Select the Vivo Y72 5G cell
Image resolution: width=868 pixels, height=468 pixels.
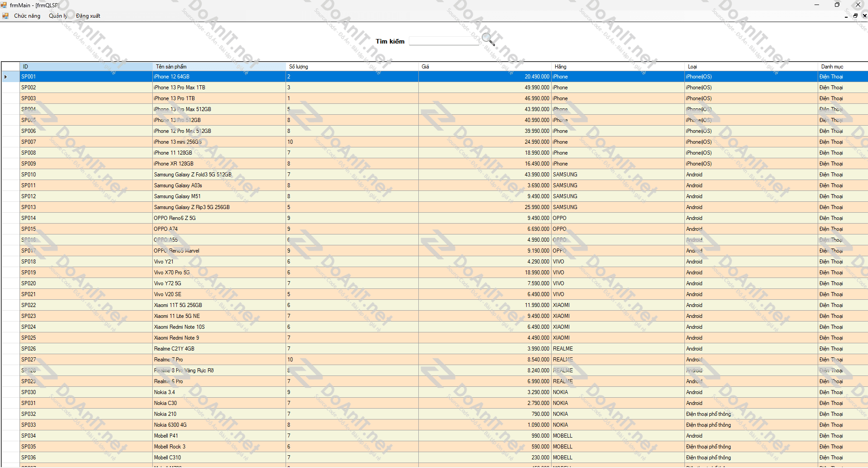pos(219,283)
